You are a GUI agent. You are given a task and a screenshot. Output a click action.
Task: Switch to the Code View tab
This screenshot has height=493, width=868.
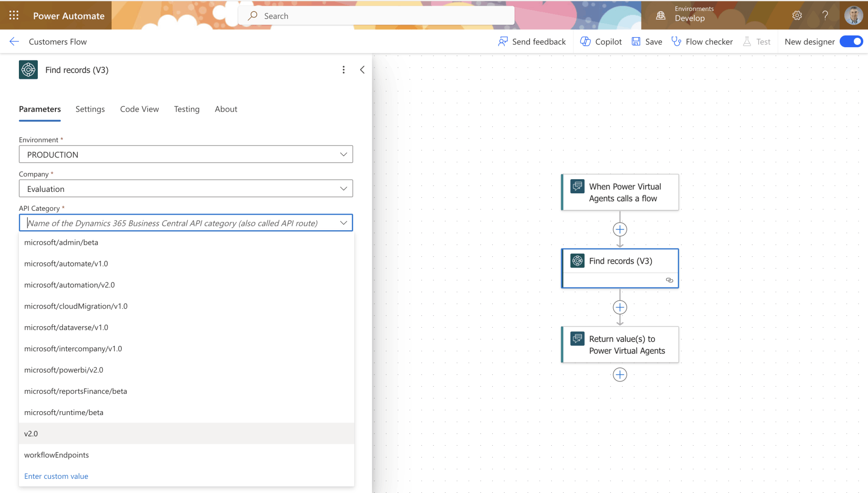139,109
